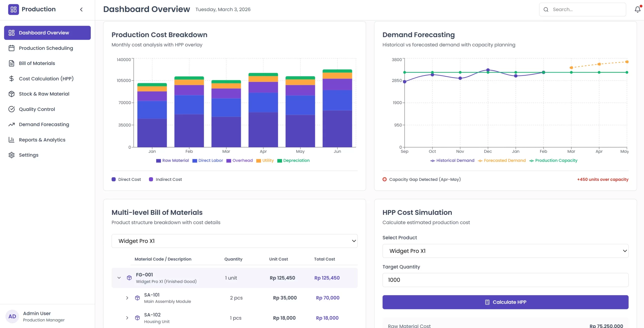Toggle the Raw Material legend series
Screen dimensions: 644x328
click(x=173, y=160)
